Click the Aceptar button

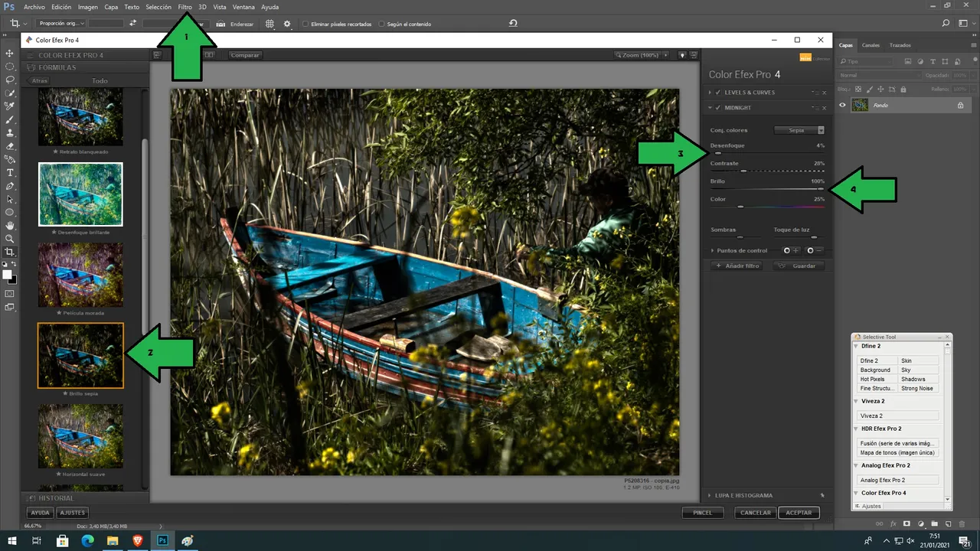(799, 513)
